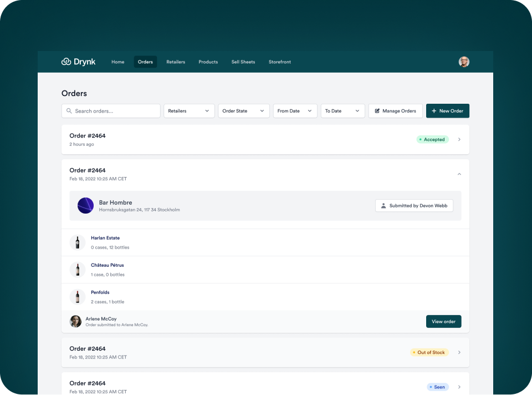Image resolution: width=532 pixels, height=395 pixels.
Task: Focus the Search orders field
Action: coord(111,111)
